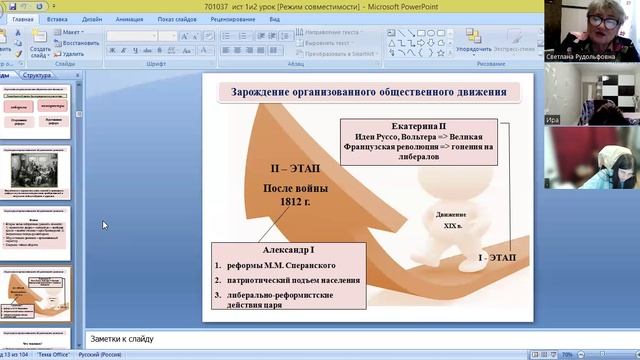Open the change case Aa control
The height and width of the screenshot is (360, 640).
coord(187,51)
